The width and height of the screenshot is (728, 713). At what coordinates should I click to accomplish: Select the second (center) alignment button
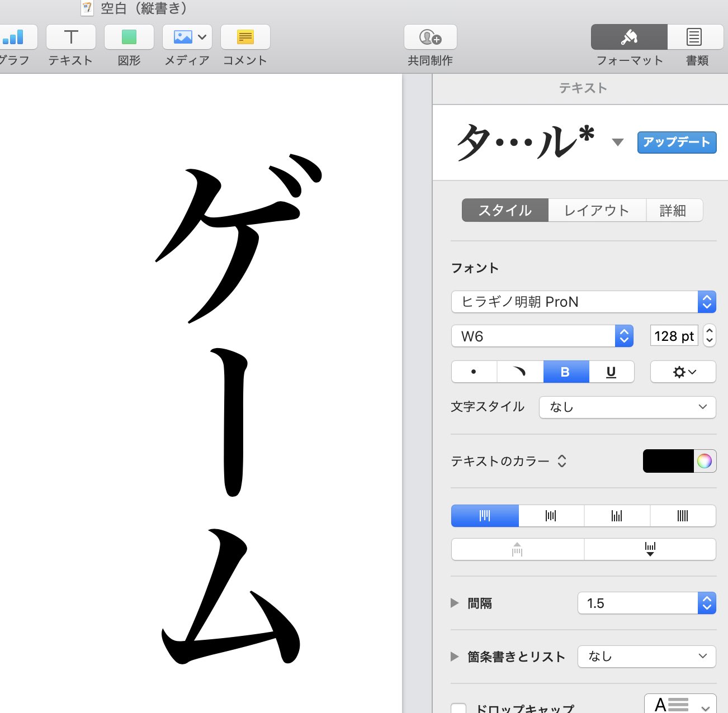(551, 516)
